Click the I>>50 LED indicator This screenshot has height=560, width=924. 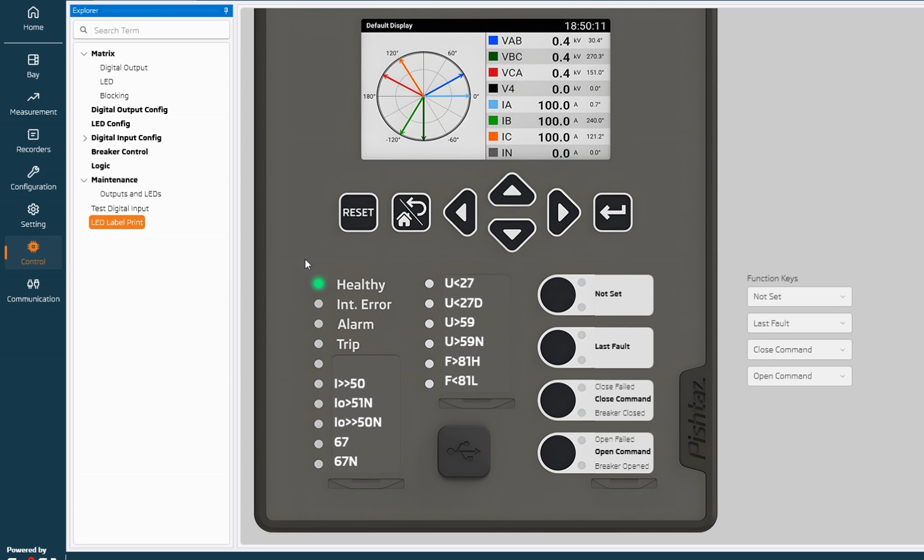319,384
